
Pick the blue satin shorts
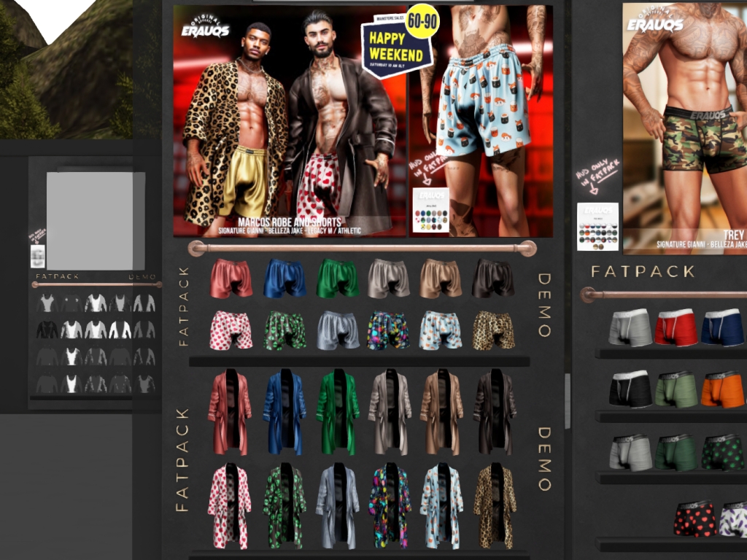pyautogui.click(x=285, y=279)
